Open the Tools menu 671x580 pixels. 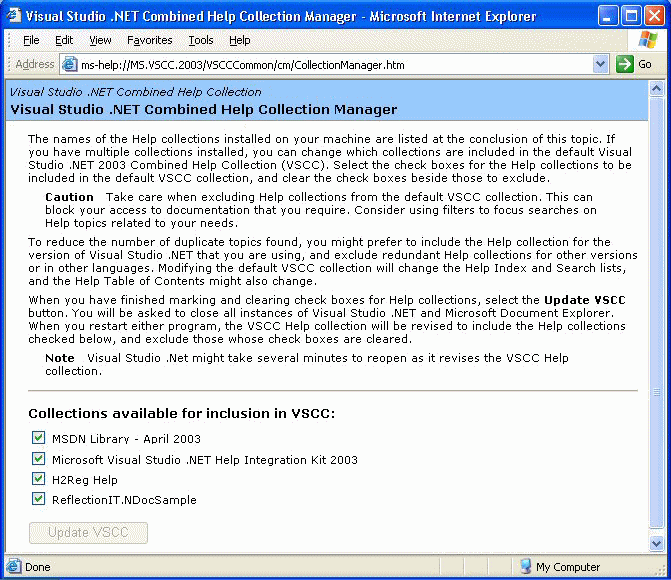pyautogui.click(x=201, y=40)
